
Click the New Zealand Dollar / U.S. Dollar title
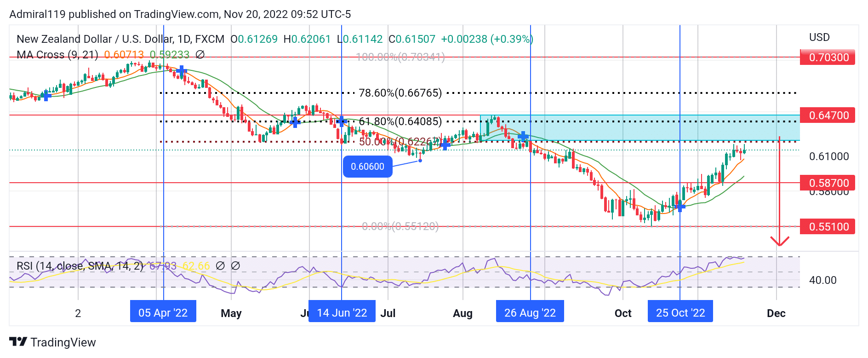pos(95,39)
